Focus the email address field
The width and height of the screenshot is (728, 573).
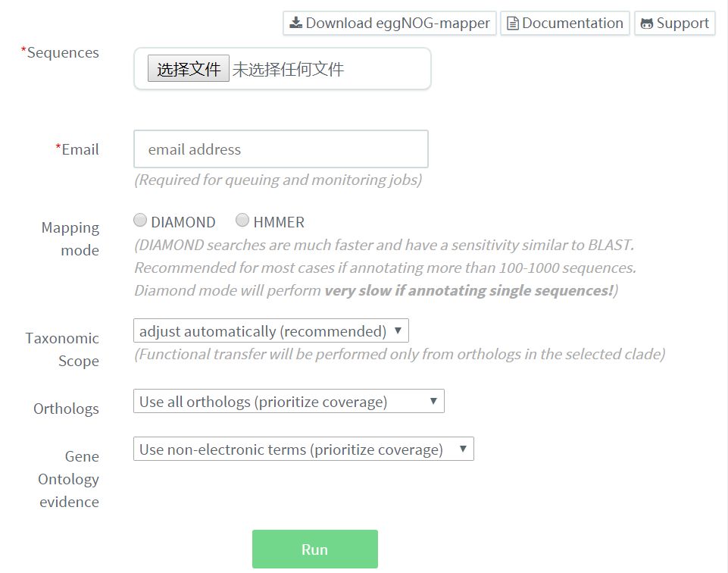pos(280,149)
